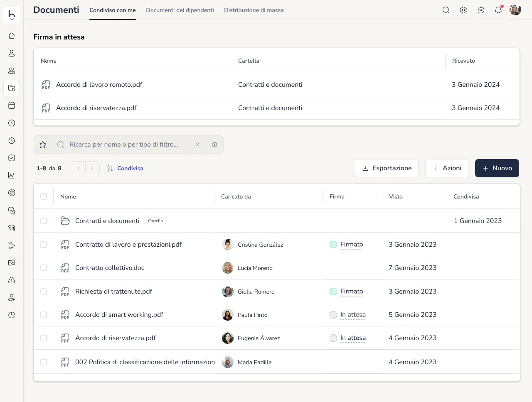Switch to Distribuzione di massa tab
This screenshot has width=532, height=402.
point(254,10)
